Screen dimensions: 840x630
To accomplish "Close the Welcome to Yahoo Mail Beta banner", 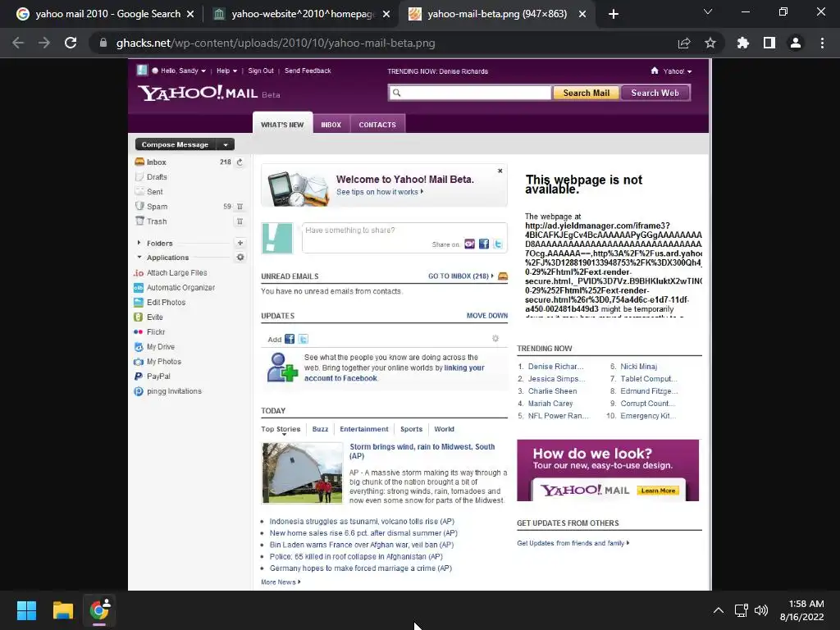I will tap(500, 171).
